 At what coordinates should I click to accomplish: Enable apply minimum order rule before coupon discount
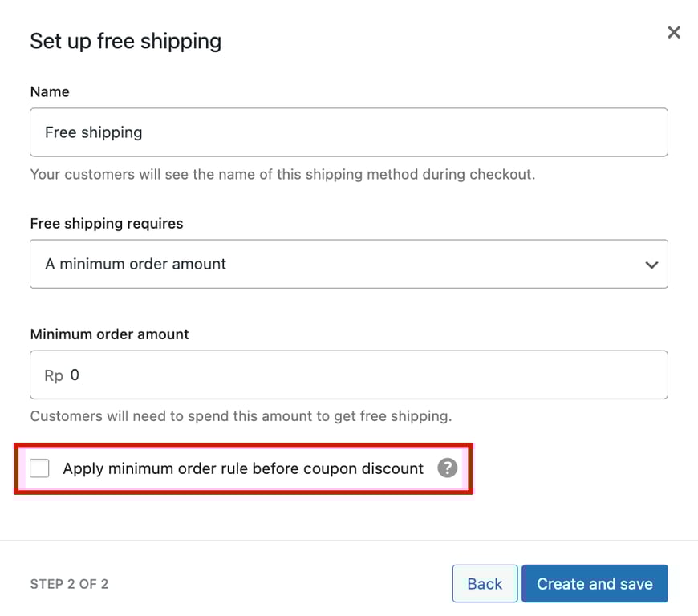tap(39, 468)
